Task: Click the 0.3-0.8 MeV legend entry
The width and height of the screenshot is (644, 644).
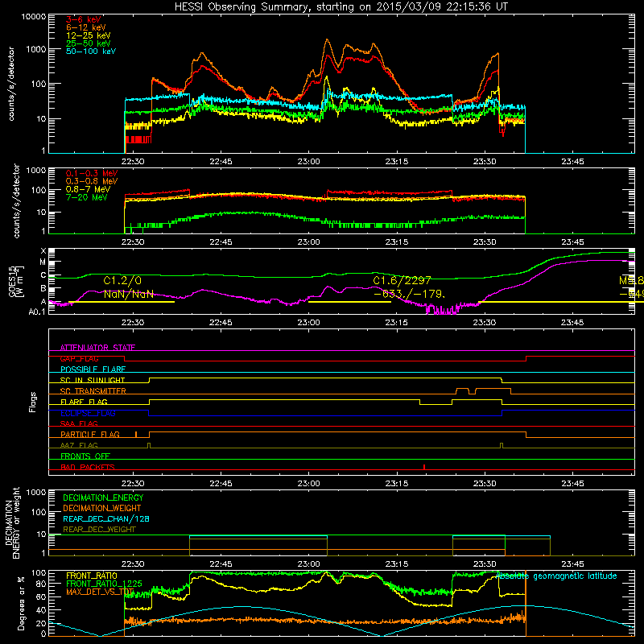Action: pyautogui.click(x=92, y=181)
